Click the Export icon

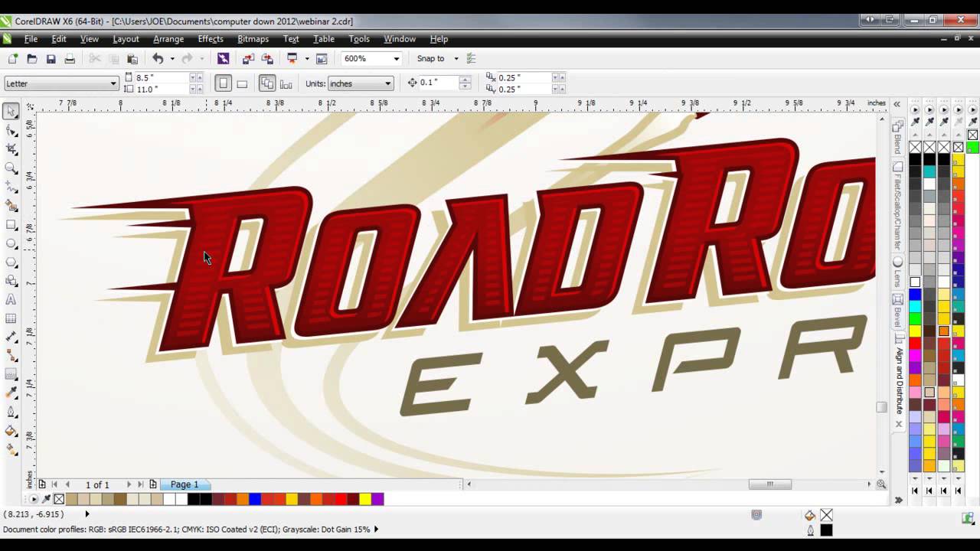coord(267,58)
